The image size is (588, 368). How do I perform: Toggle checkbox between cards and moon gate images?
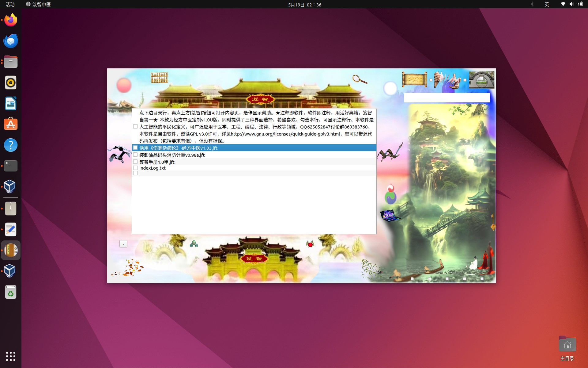click(x=465, y=80)
